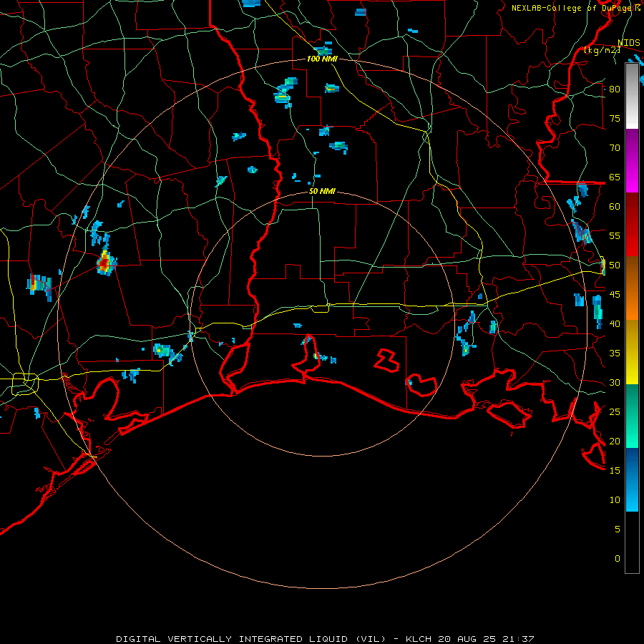This screenshot has height=644, width=644.
Task: Select the brown-orange segment of the color bar
Action: (632, 288)
